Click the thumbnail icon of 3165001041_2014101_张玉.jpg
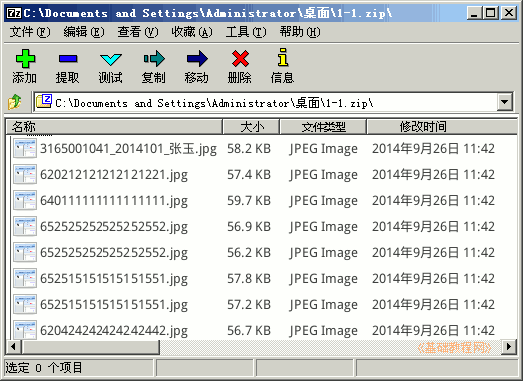The image size is (523, 381). click(x=25, y=148)
